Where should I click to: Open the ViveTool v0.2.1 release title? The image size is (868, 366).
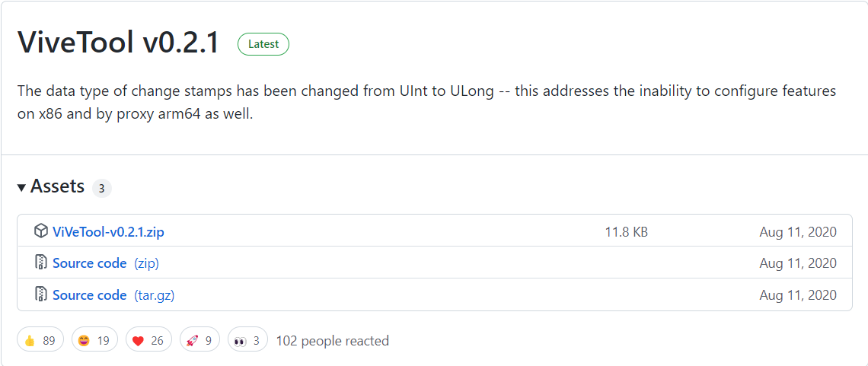tap(119, 43)
